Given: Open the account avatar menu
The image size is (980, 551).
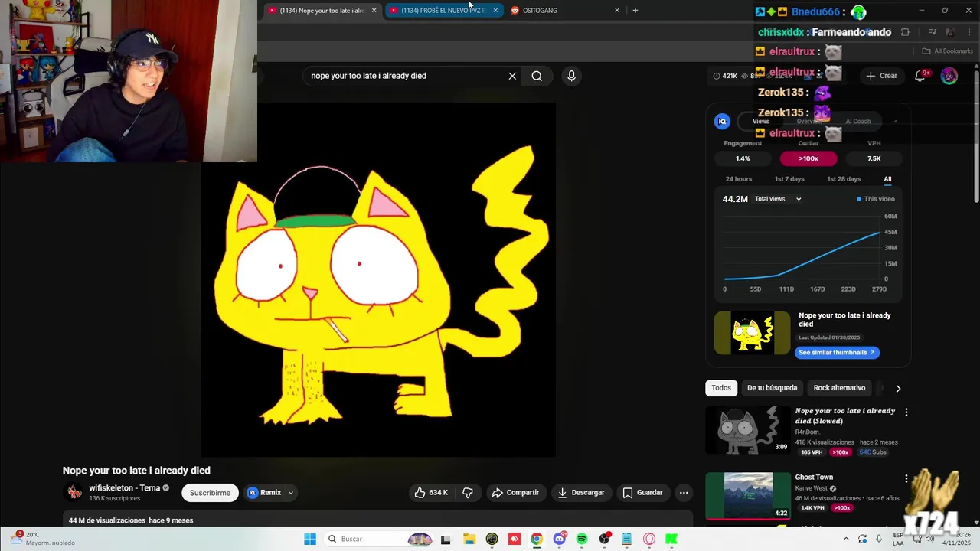Looking at the screenshot, I should [x=949, y=76].
